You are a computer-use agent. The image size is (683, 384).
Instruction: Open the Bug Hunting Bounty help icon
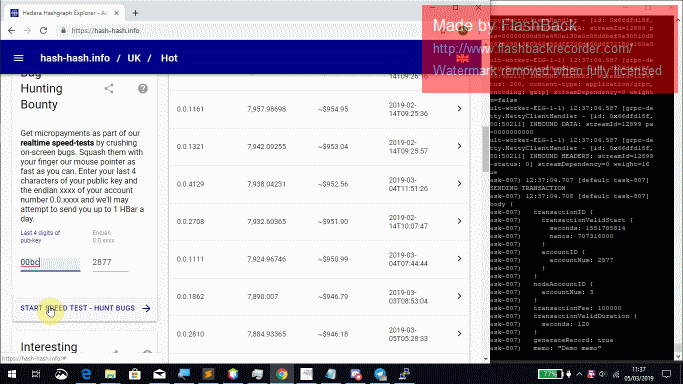coord(143,89)
